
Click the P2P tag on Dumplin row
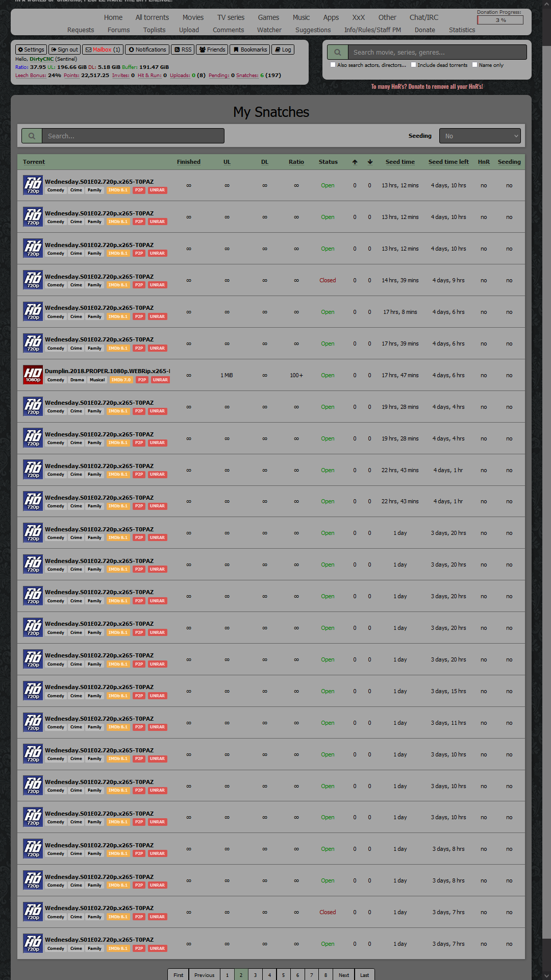(142, 380)
